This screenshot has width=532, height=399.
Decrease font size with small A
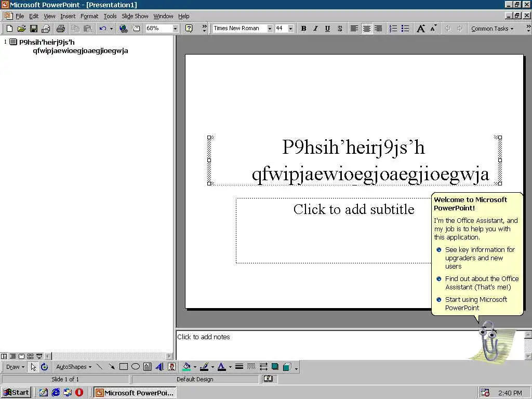tap(433, 29)
